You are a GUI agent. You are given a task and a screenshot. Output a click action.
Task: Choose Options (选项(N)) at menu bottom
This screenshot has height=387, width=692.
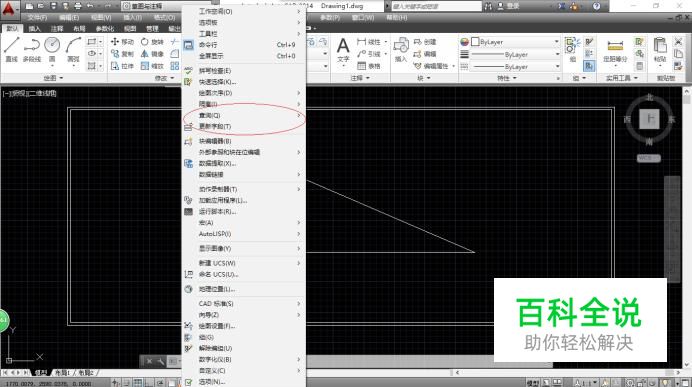tap(244, 382)
